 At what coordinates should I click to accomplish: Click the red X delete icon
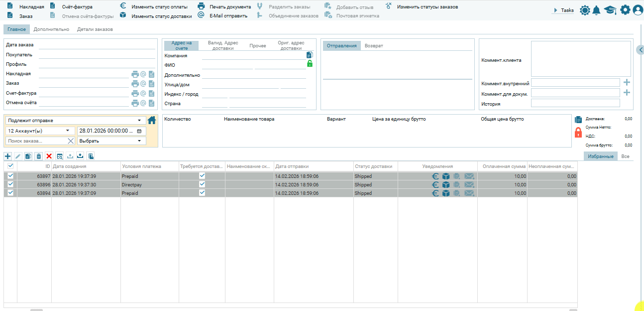[49, 156]
